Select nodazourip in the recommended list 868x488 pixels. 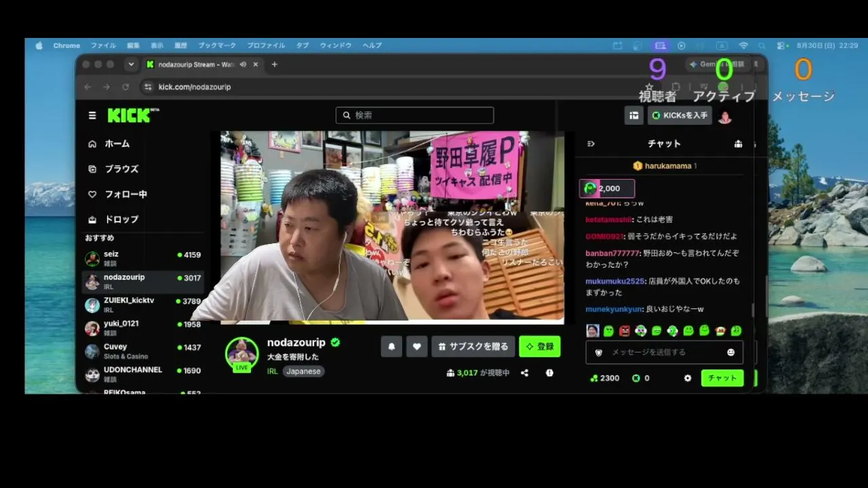[142, 282]
